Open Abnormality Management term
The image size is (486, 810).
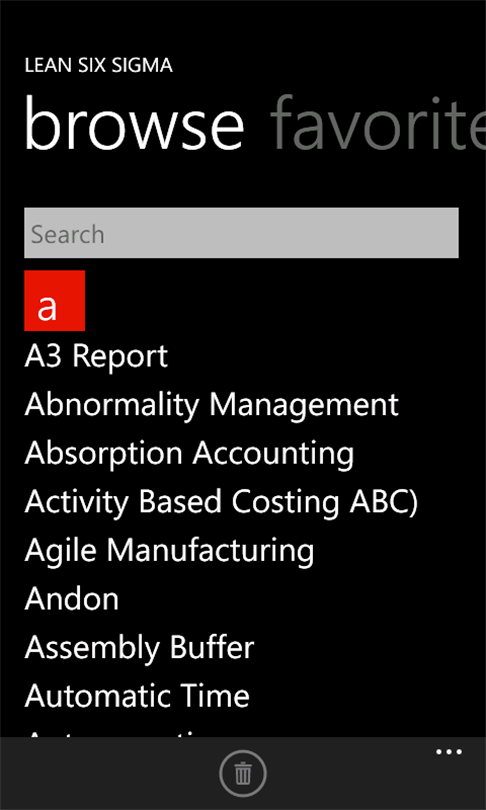pyautogui.click(x=211, y=404)
